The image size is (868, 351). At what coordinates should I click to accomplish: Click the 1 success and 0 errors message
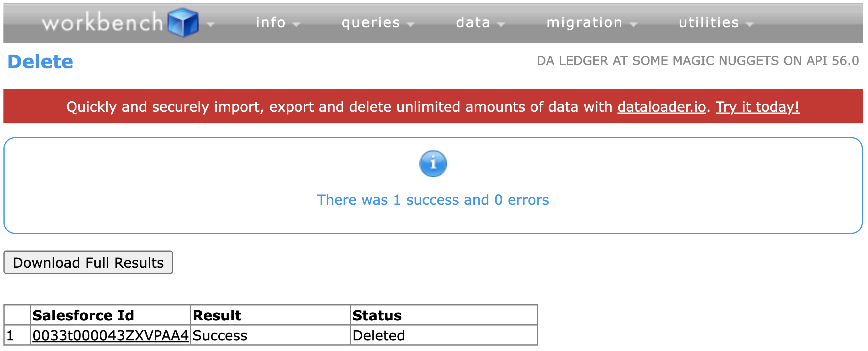433,200
